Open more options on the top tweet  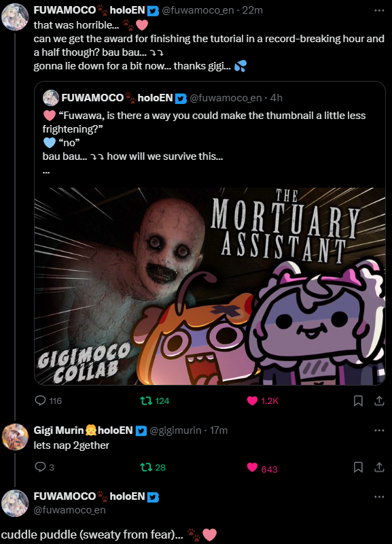379,10
